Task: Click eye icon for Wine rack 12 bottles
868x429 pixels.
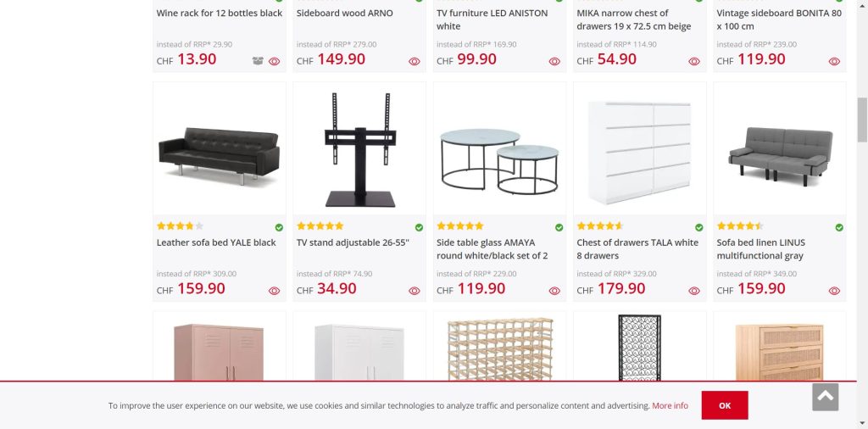Action: pyautogui.click(x=274, y=61)
